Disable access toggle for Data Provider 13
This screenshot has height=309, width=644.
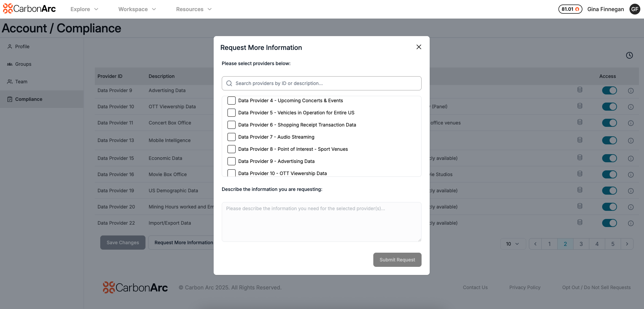(x=609, y=140)
